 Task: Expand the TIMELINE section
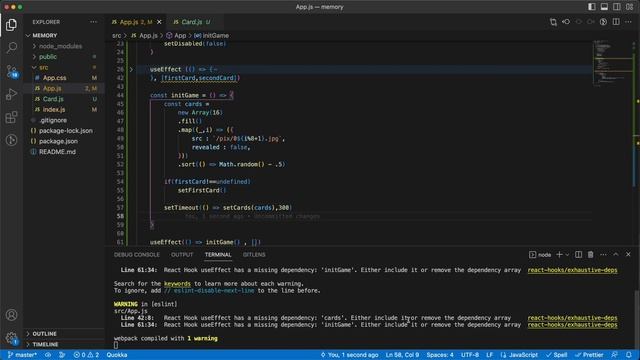pos(64,344)
